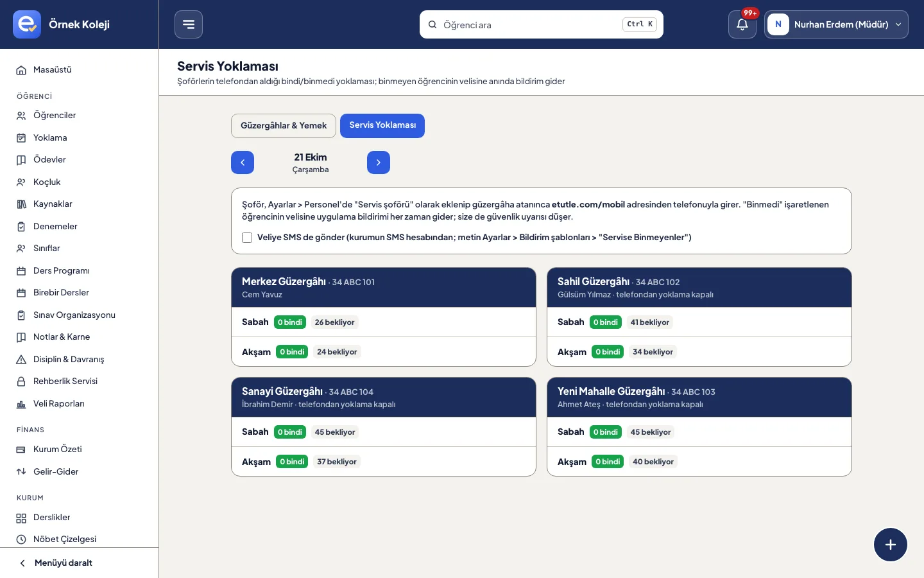Open the Sahil Güzergâhı route header
This screenshot has width=924, height=578.
[x=699, y=288]
